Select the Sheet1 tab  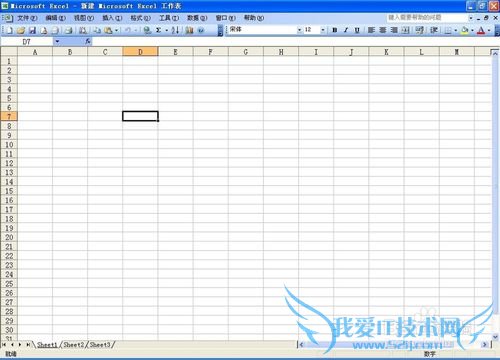(47, 344)
